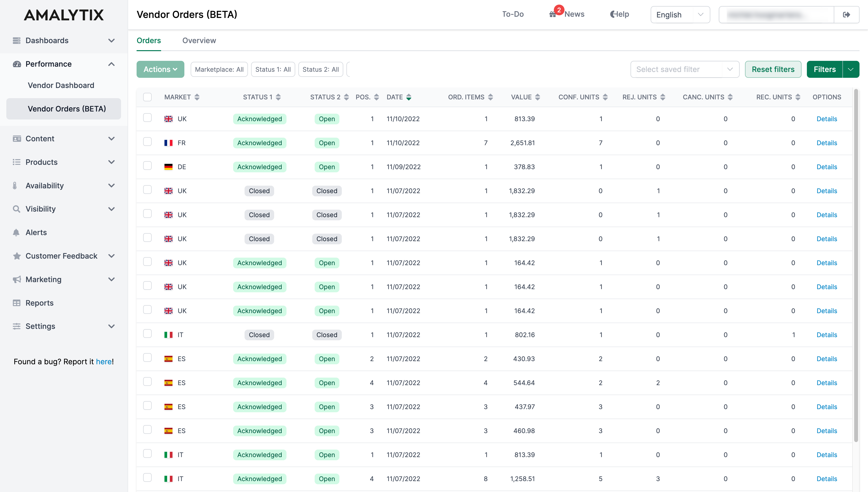Expand the Select saved filter dropdown

685,69
